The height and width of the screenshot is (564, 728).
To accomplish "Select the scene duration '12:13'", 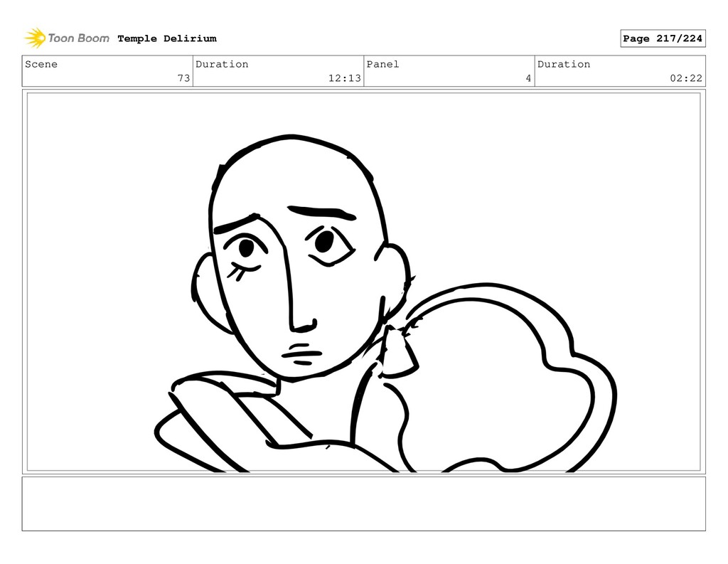I will click(345, 78).
